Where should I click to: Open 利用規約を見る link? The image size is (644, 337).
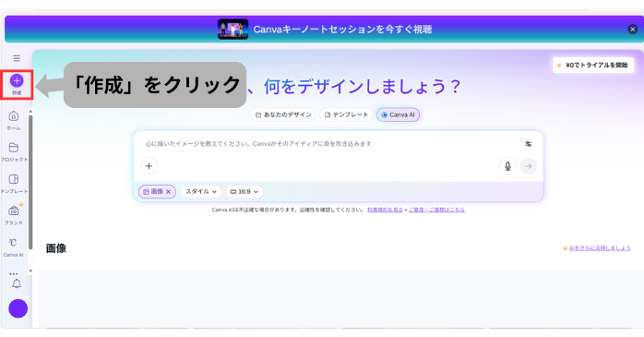click(x=385, y=210)
